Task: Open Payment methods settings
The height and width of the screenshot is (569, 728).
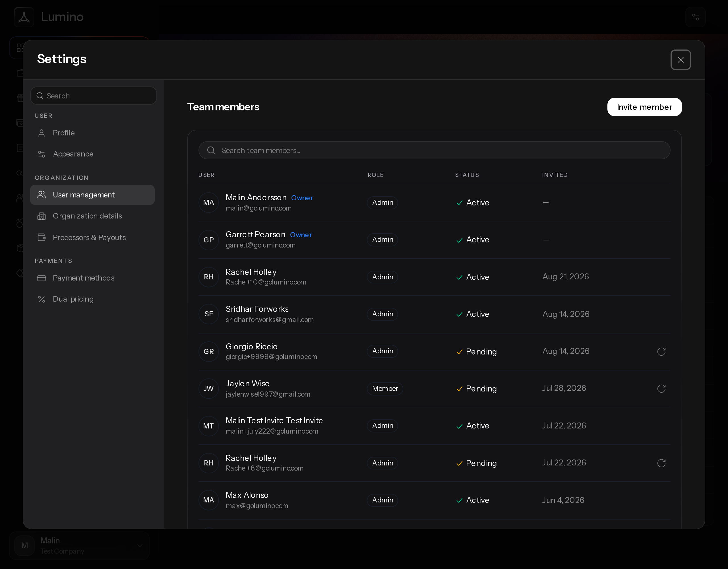Action: pos(92,278)
